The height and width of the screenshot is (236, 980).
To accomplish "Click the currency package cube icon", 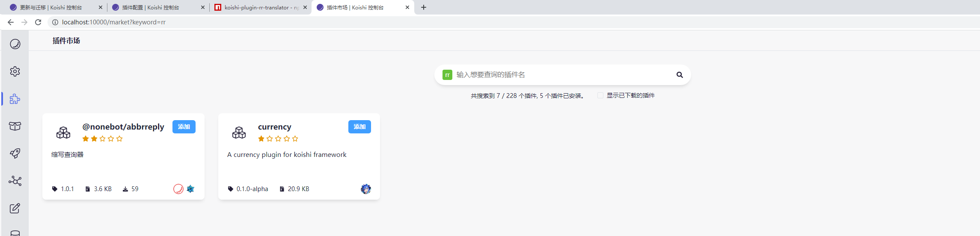I will coord(239,133).
